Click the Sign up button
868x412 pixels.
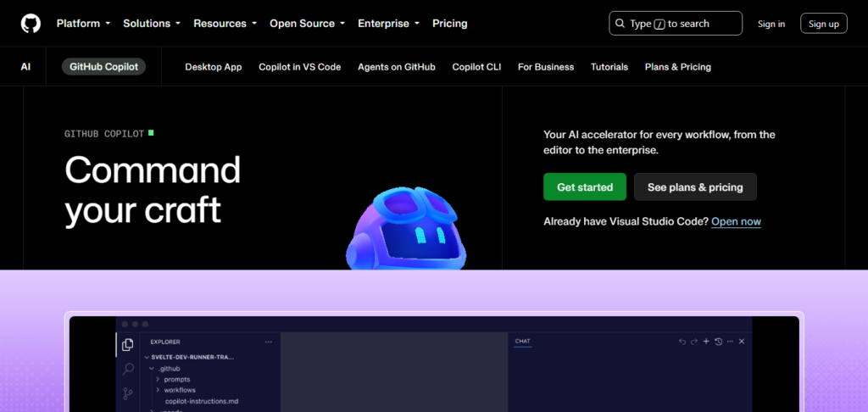[x=824, y=24]
